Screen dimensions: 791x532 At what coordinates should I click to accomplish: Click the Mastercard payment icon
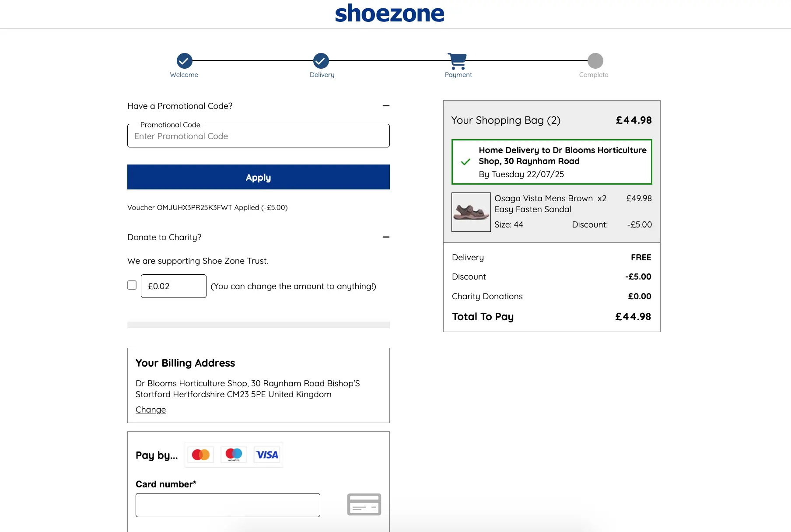tap(201, 455)
